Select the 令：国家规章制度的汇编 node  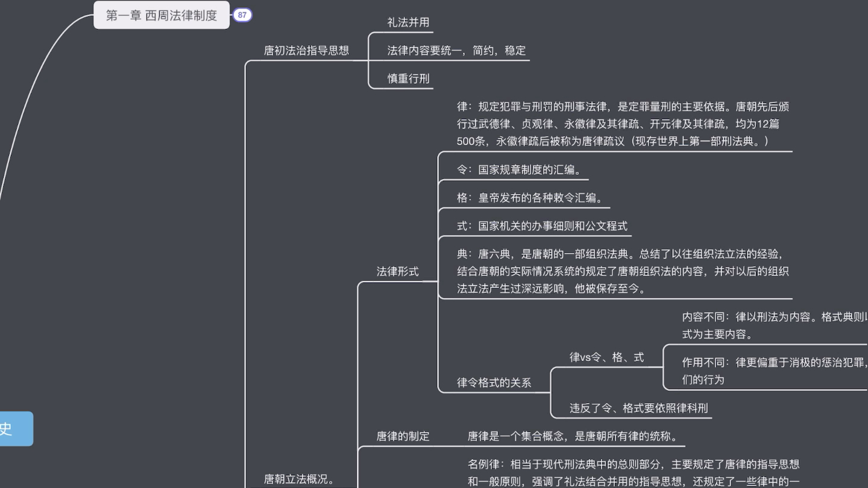tap(520, 170)
